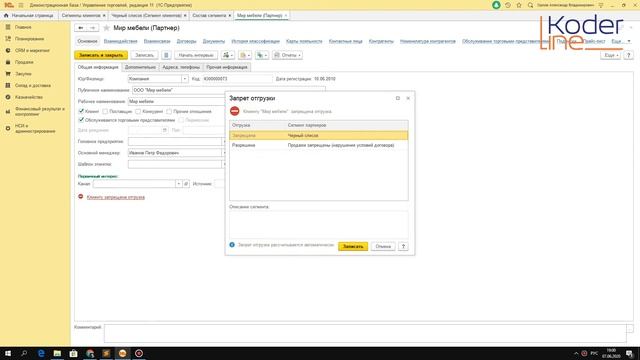The width and height of the screenshot is (640, 360).
Task: Open Финансовый результат и контроллинг section
Action: (40, 111)
